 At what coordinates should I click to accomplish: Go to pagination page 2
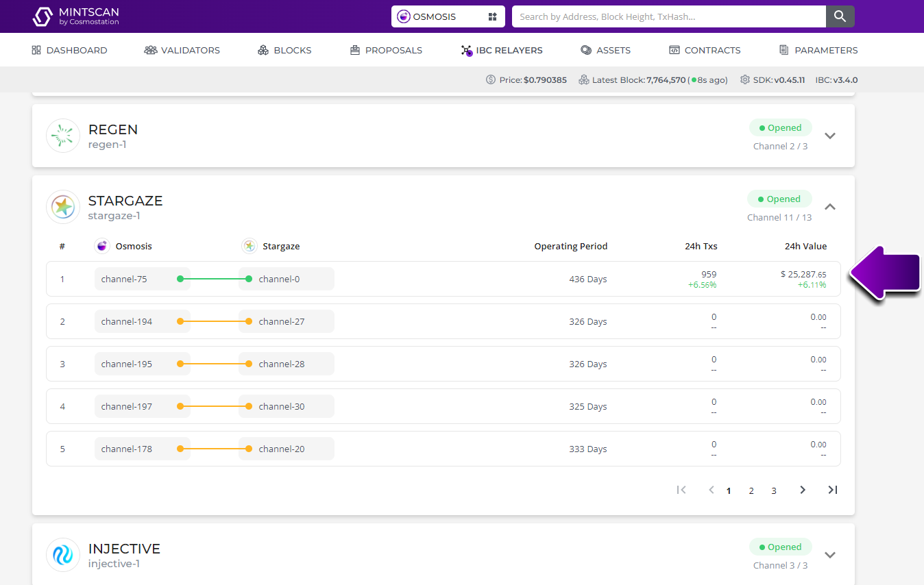(751, 490)
